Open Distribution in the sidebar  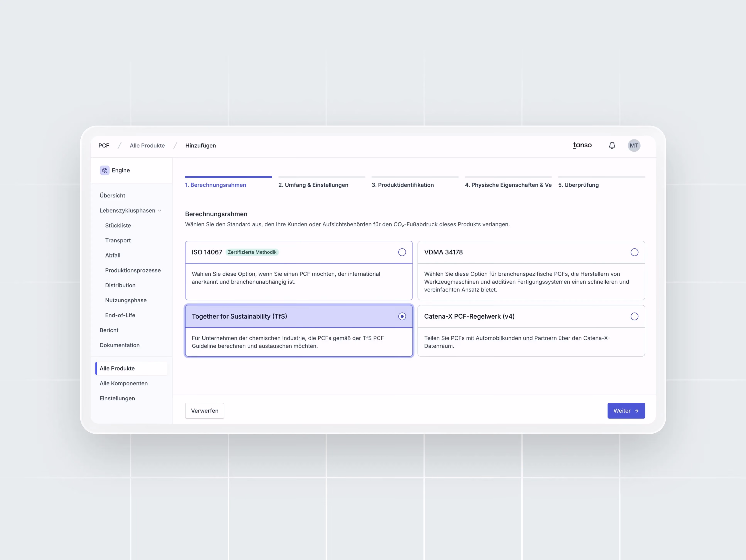[120, 285]
